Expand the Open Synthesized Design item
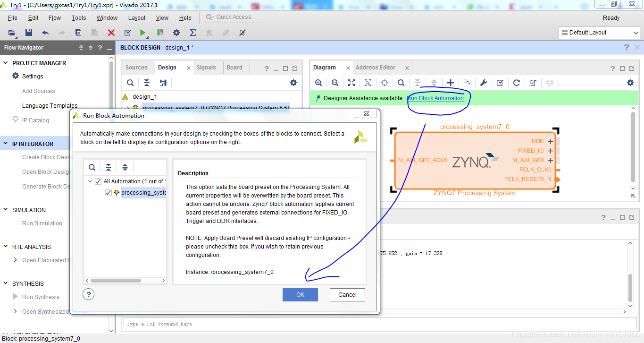644x343 pixels. click(x=16, y=311)
